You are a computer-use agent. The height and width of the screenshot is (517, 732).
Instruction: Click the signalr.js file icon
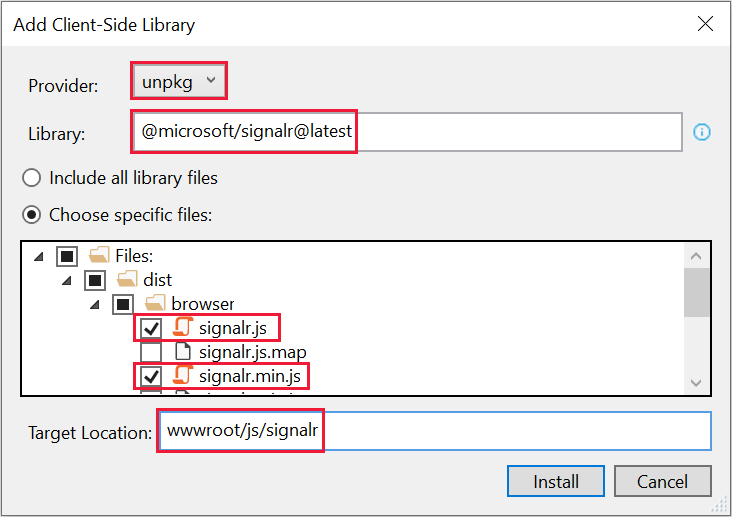183,327
